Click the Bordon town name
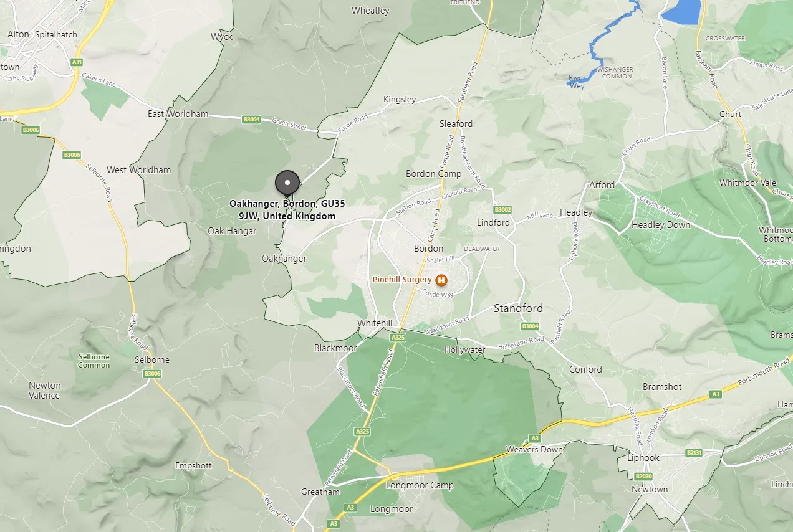 [429, 249]
